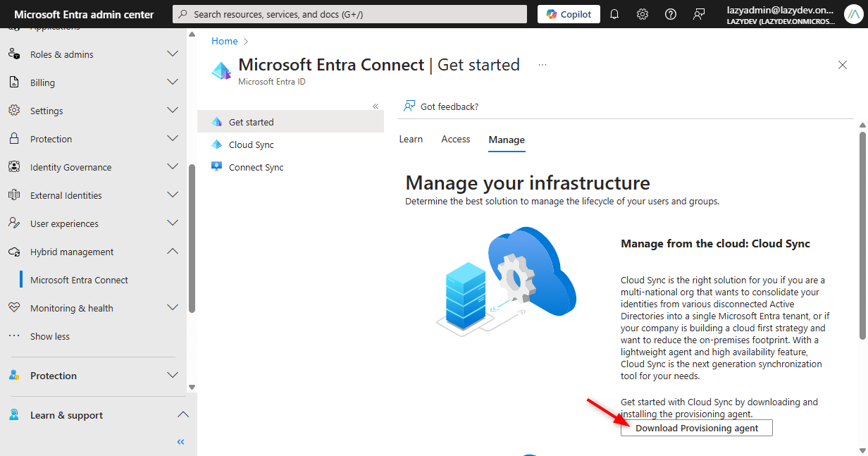Expand the upper Protection chevron
868x456 pixels.
173,139
